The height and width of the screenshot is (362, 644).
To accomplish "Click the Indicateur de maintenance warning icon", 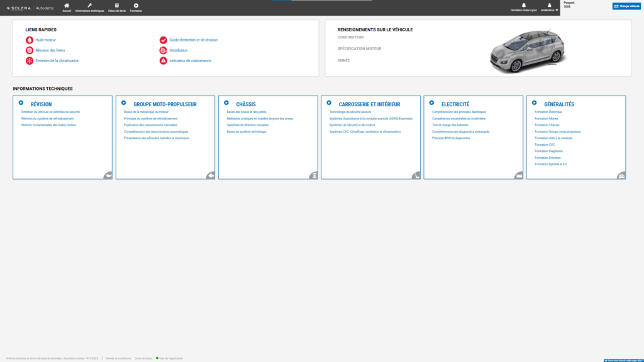I will [163, 61].
